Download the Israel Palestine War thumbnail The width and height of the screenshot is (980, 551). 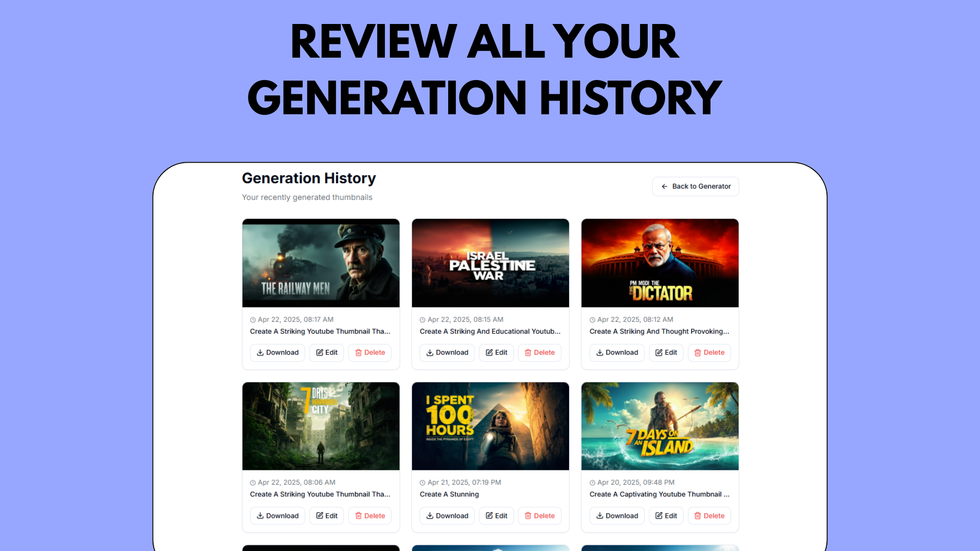pyautogui.click(x=447, y=353)
